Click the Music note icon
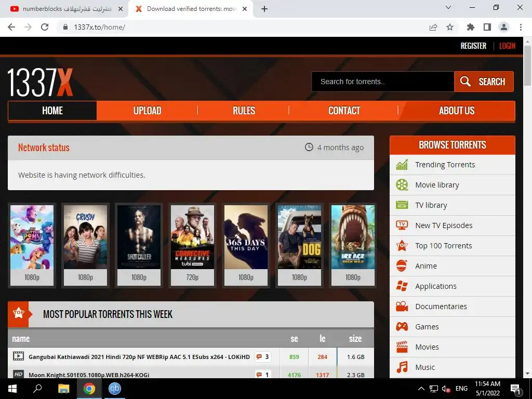The height and width of the screenshot is (399, 532). pyautogui.click(x=402, y=367)
